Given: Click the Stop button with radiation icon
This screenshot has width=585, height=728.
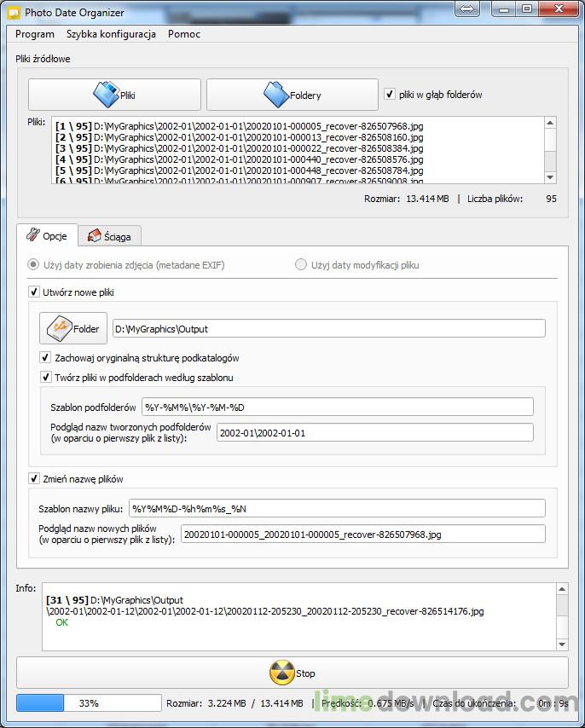Looking at the screenshot, I should [x=292, y=673].
